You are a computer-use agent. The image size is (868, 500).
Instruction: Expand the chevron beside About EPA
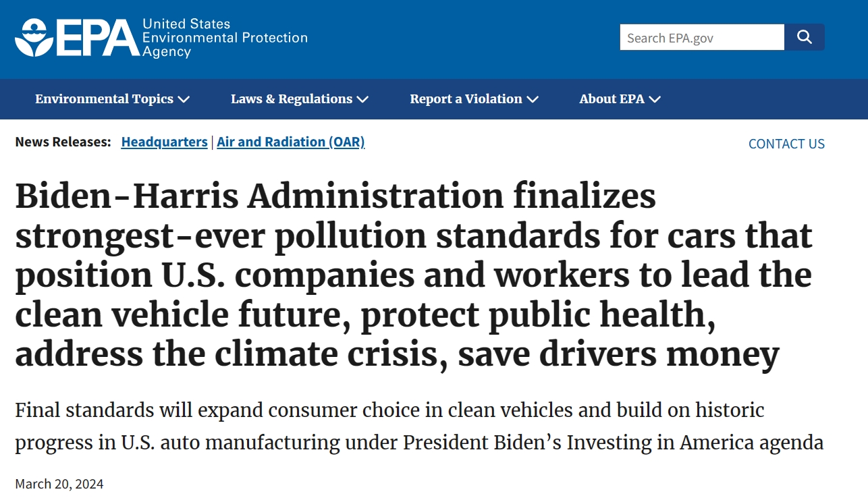655,100
